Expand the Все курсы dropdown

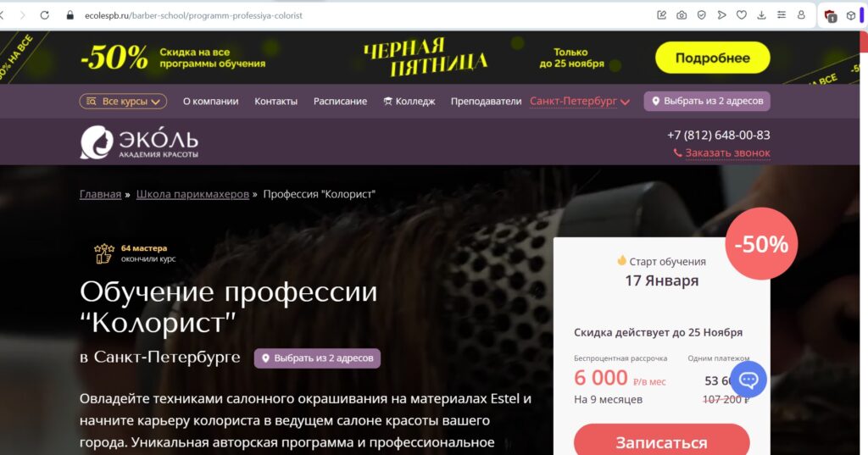coord(123,102)
